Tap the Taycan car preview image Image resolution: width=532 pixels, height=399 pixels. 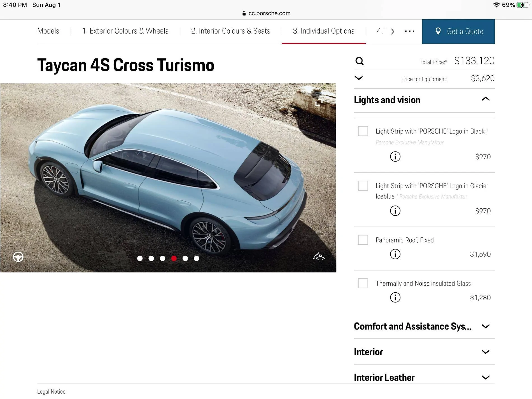(x=168, y=178)
